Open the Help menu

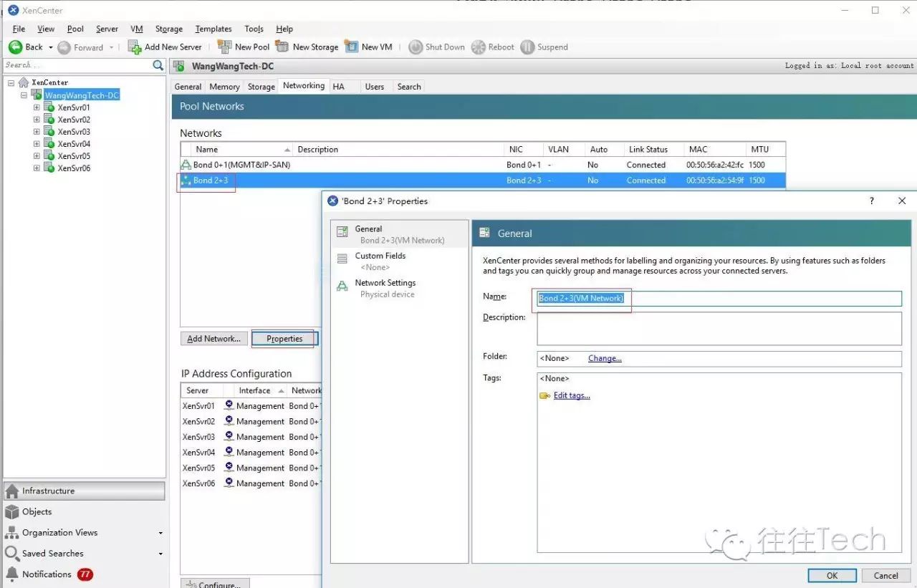(284, 29)
